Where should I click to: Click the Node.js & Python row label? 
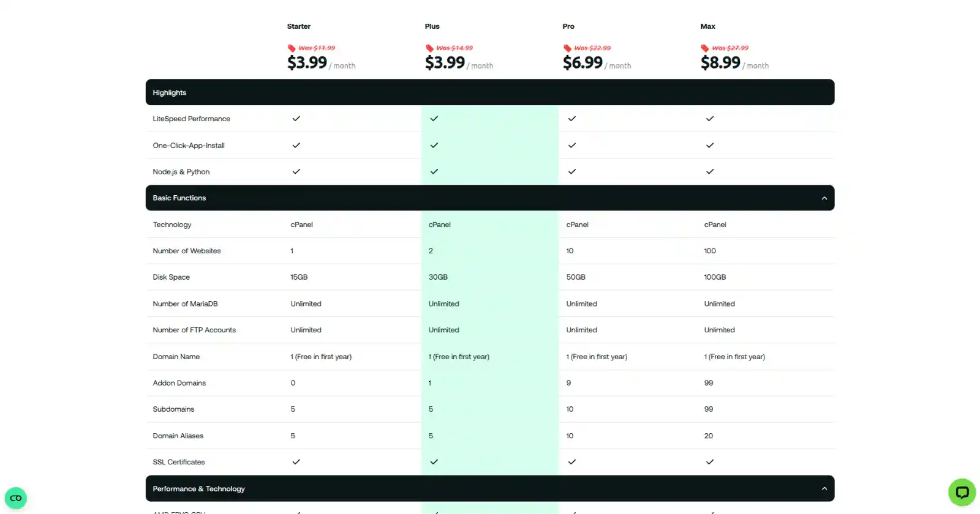181,172
